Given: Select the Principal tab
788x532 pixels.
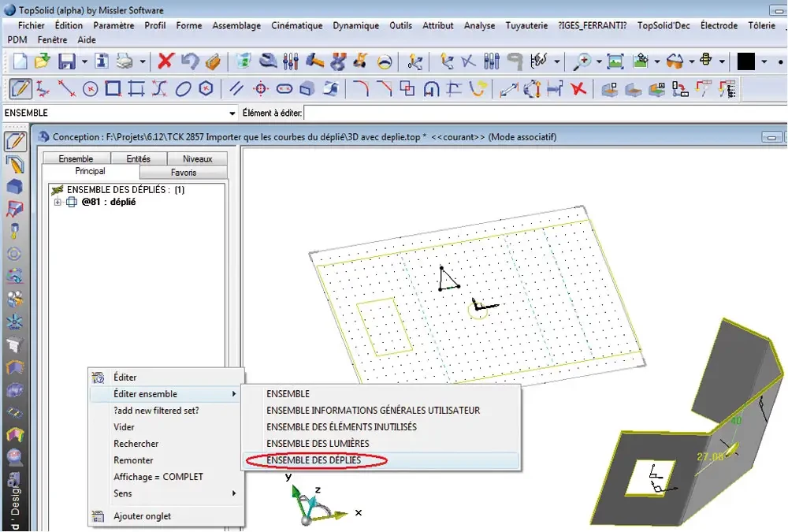Looking at the screenshot, I should [90, 172].
